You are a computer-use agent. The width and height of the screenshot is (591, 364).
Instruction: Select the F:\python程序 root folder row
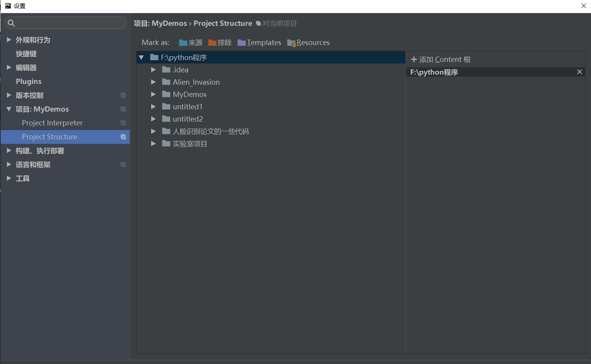(x=271, y=57)
